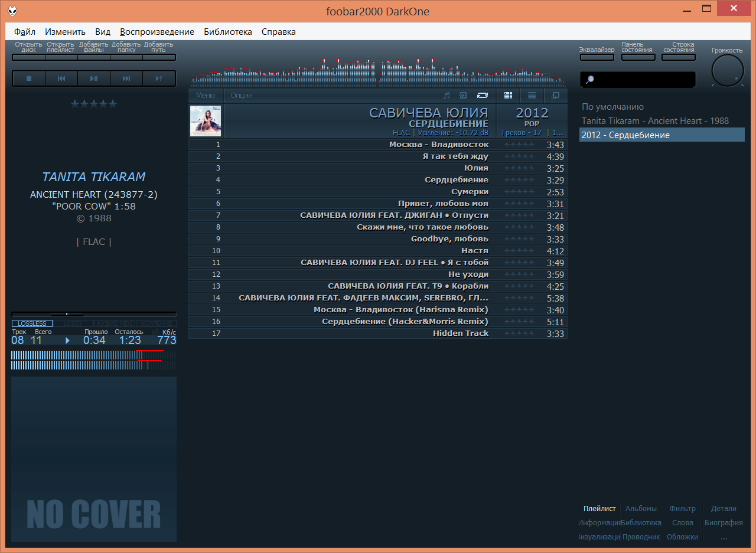756x553 pixels.
Task: Expand the '...' more panels item
Action: 724,537
